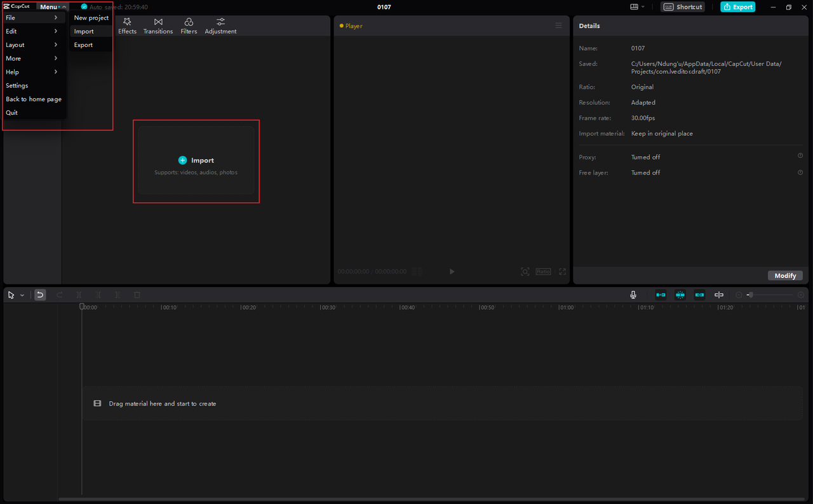The image size is (813, 504).
Task: Open the Transitions panel
Action: coord(158,25)
